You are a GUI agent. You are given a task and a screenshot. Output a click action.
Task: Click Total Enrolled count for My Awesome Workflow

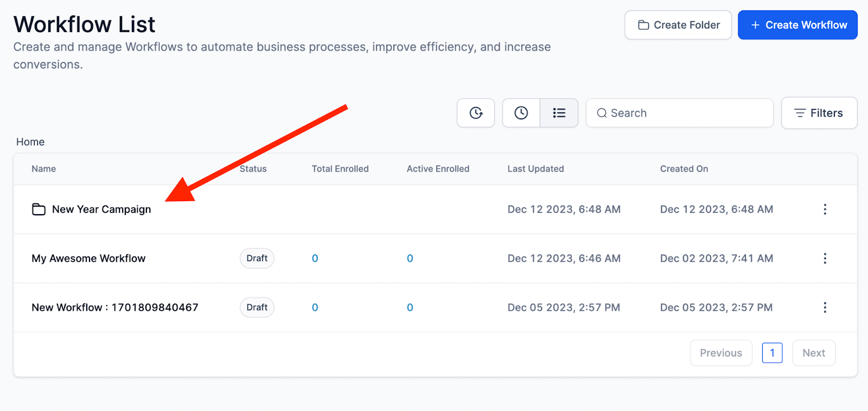coord(315,259)
